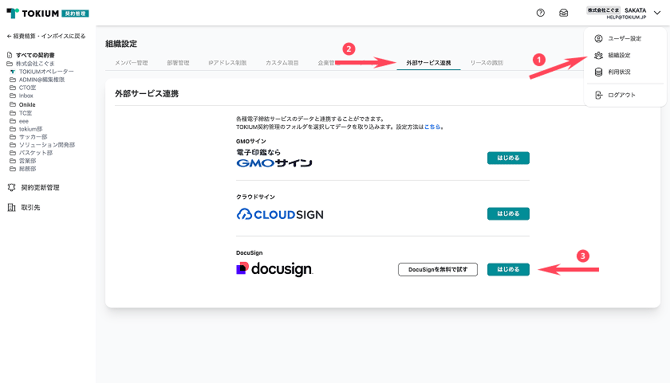Click the folder icon beside Inbox
The image size is (670, 383).
[12, 96]
